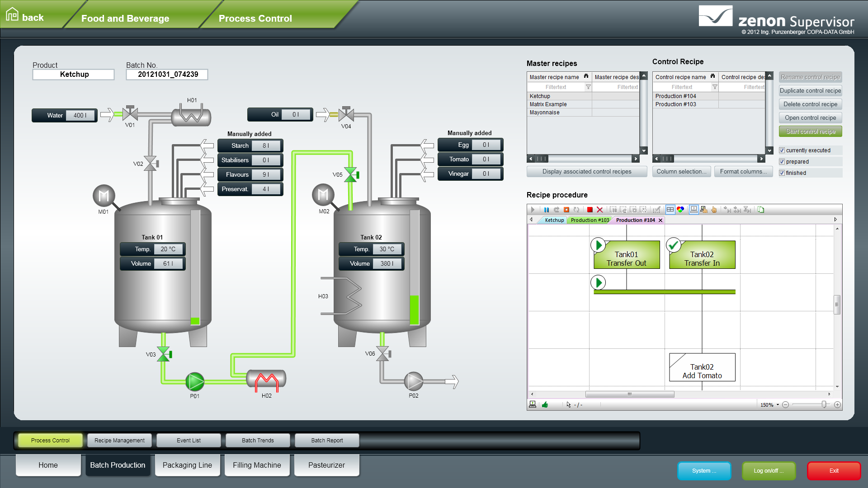Click motor M02 on Tank 02
This screenshot has height=488, width=868.
point(323,195)
